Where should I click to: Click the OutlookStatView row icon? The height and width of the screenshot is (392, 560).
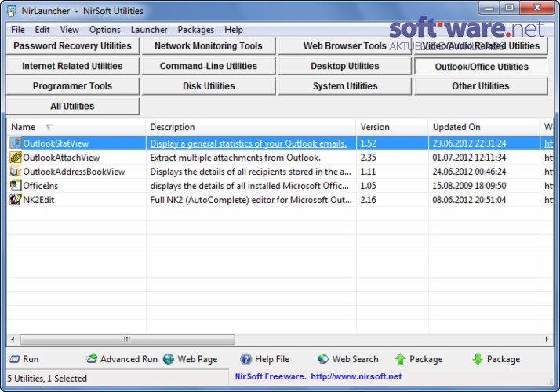[16, 143]
